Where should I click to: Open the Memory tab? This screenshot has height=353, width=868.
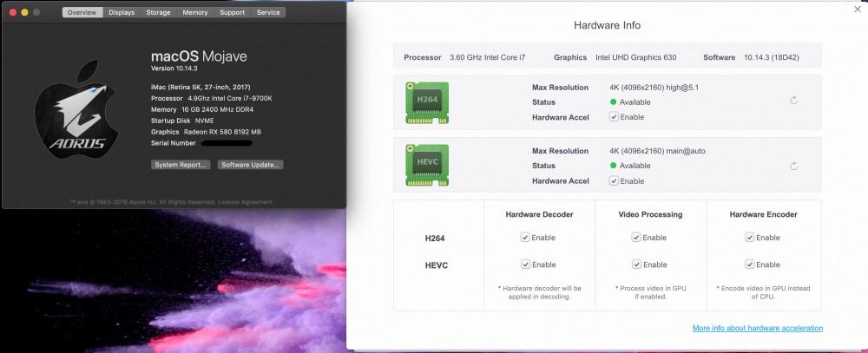(x=194, y=12)
